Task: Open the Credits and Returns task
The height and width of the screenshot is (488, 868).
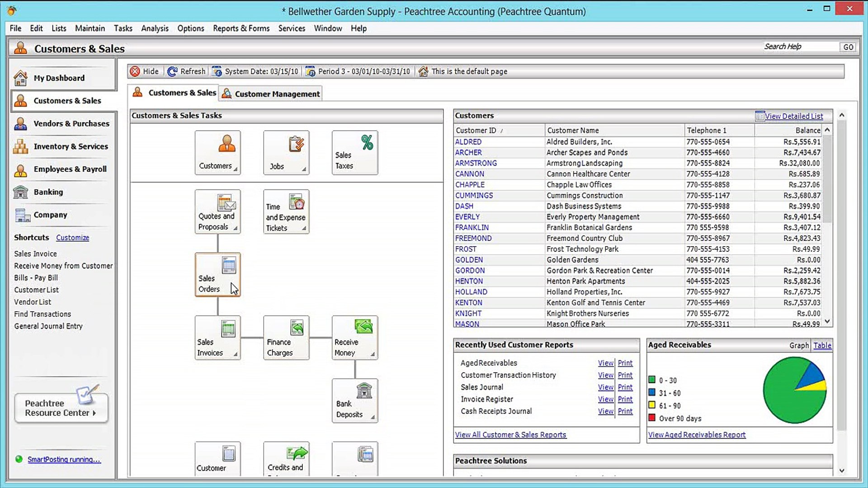Action: coord(286,459)
